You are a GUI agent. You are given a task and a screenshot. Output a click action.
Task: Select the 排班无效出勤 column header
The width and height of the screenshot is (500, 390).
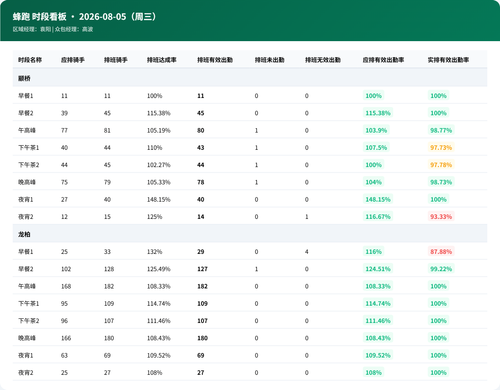coord(323,60)
